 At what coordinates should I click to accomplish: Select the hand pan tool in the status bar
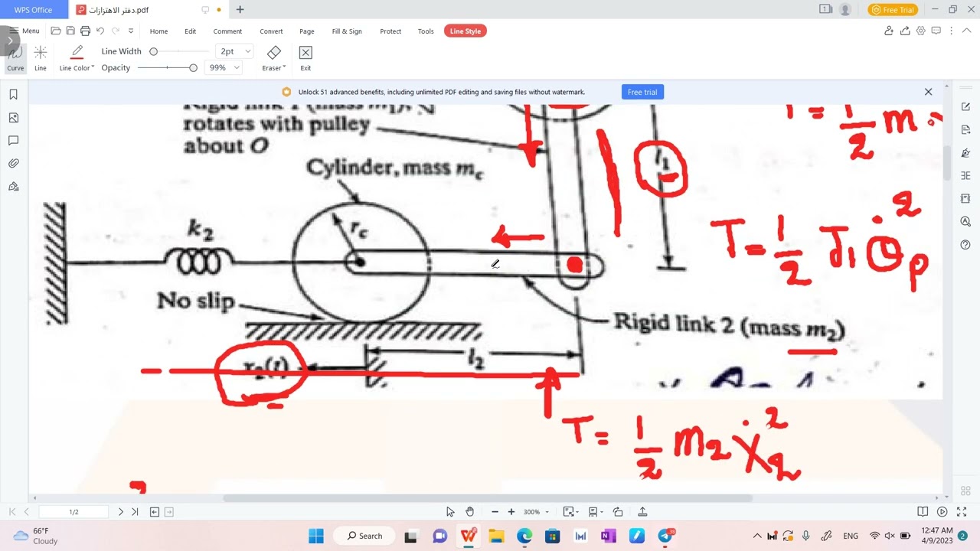point(470,512)
